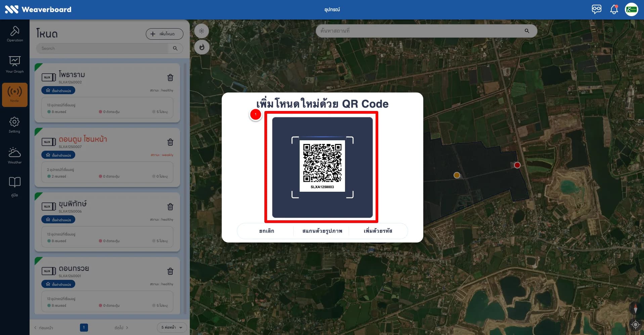Select the Node sidebar icon

tap(15, 95)
